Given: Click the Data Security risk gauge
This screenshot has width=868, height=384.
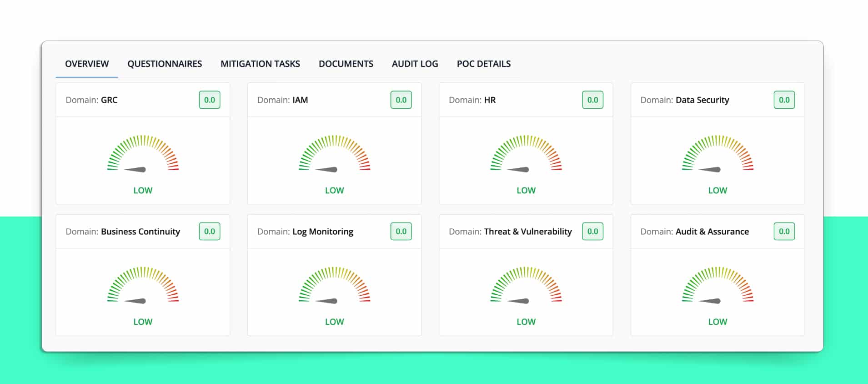Looking at the screenshot, I should point(717,154).
